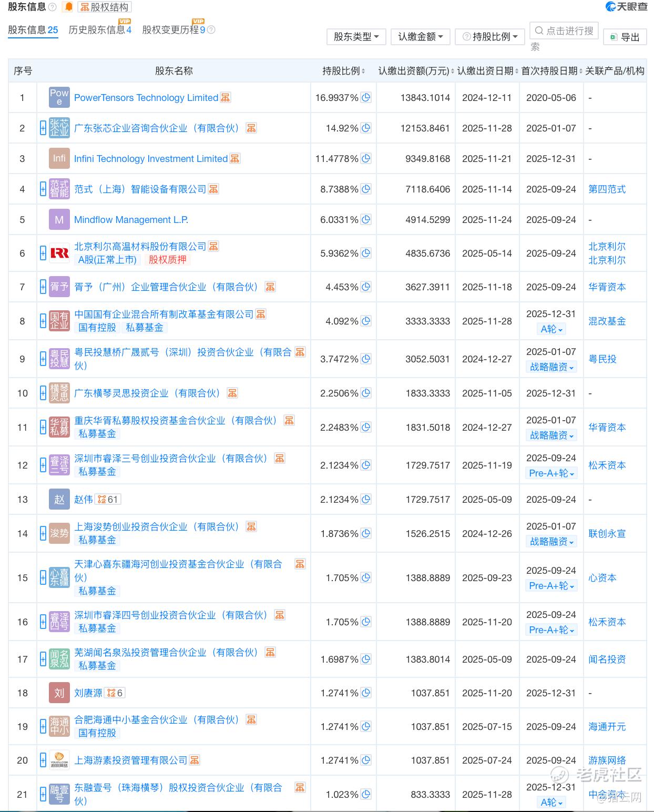The width and height of the screenshot is (654, 812).
Task: Open the 股东类型 dropdown filter
Action: pyautogui.click(x=356, y=37)
